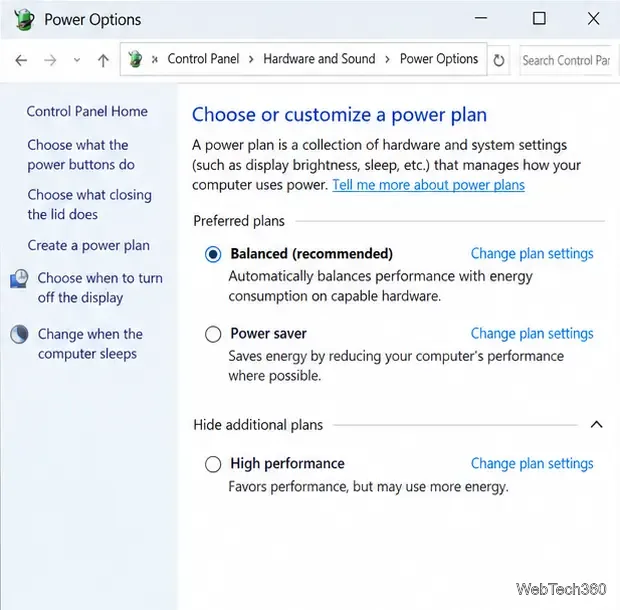Open Change when the computer sleeps
Image resolution: width=620 pixels, height=610 pixels.
(x=90, y=344)
